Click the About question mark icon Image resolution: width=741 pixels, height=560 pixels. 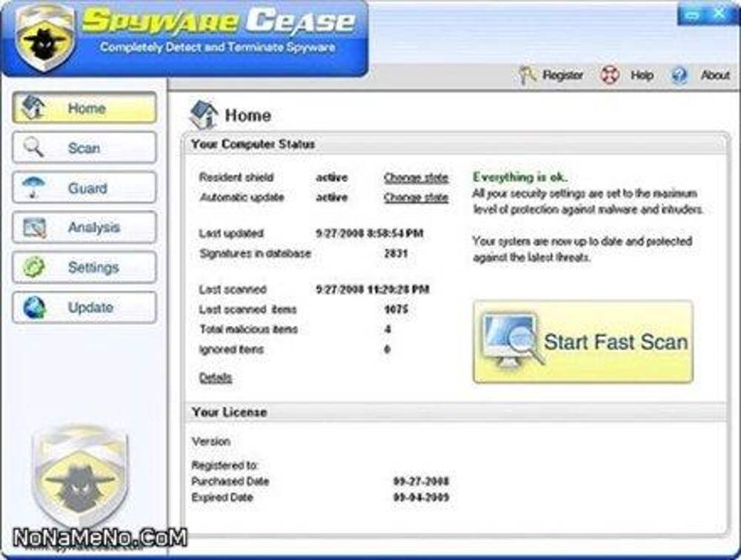[679, 75]
